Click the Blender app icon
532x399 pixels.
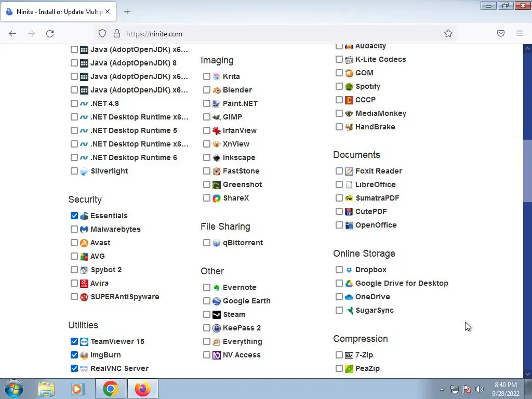[x=217, y=90]
